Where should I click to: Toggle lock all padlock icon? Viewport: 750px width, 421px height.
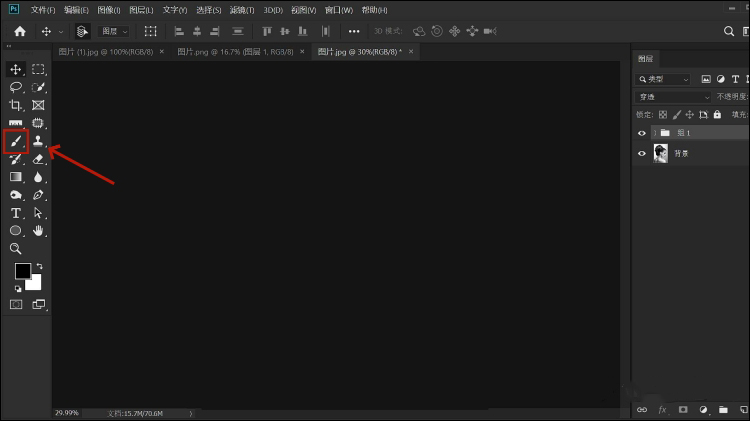point(717,115)
